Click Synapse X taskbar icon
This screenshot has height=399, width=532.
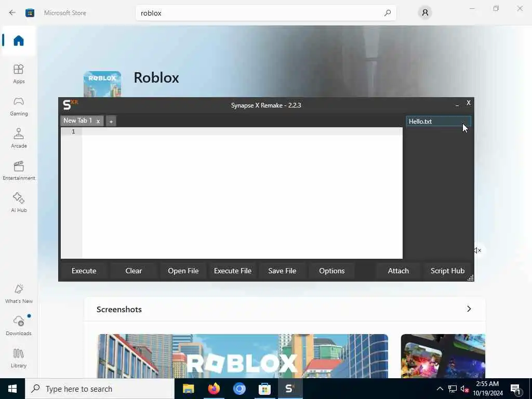pos(290,389)
